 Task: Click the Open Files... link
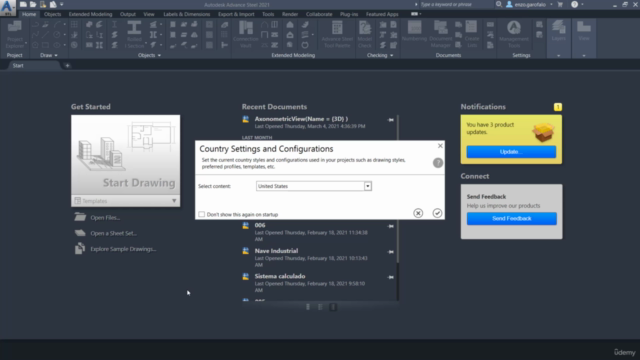click(105, 218)
